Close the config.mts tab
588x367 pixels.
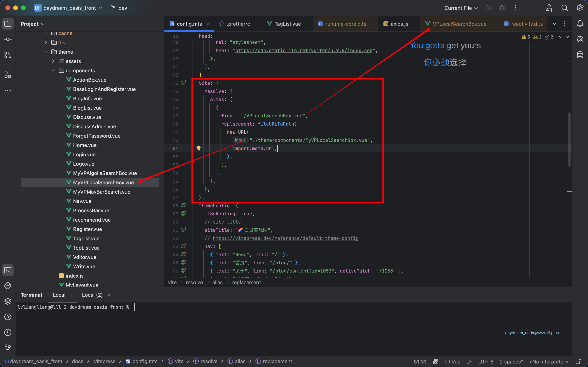click(208, 24)
